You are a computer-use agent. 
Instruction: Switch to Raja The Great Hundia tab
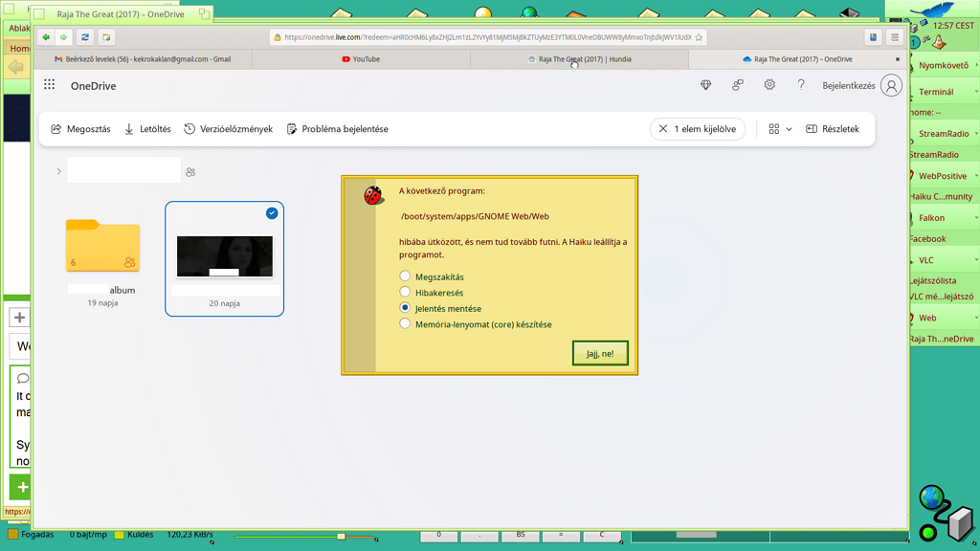click(579, 59)
